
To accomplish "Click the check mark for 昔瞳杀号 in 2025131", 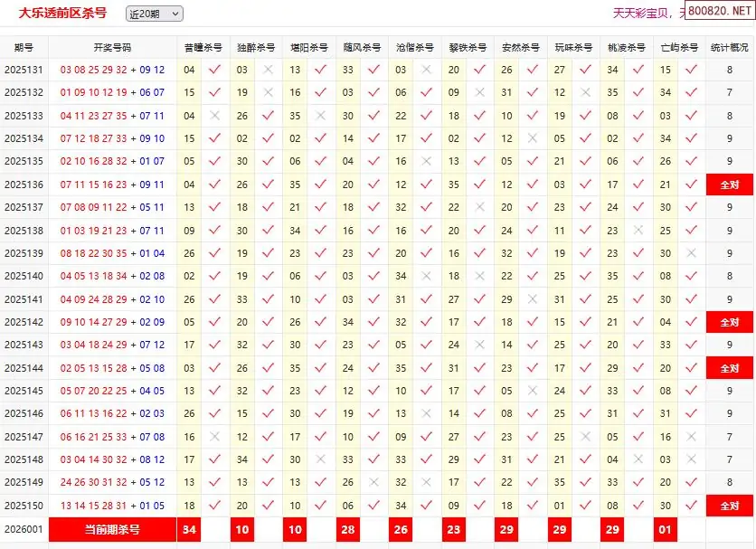I will (214, 70).
